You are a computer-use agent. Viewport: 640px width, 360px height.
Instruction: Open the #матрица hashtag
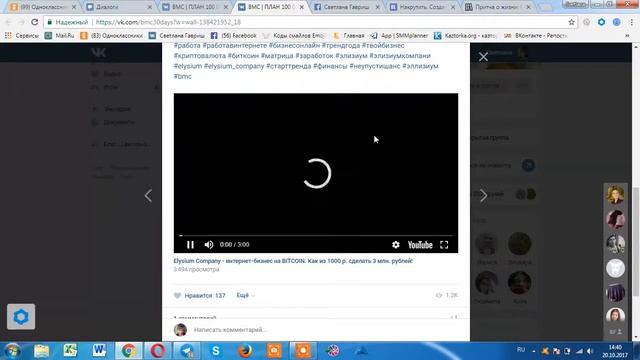(277, 56)
